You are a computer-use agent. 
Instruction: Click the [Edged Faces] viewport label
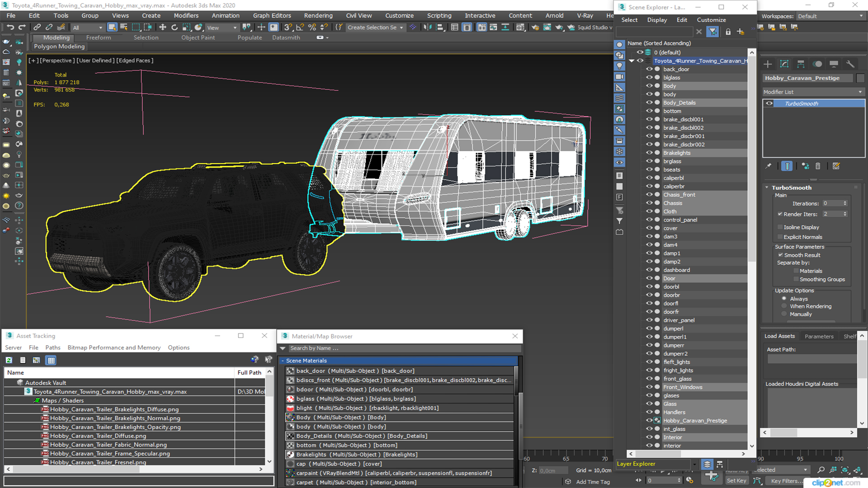click(135, 61)
